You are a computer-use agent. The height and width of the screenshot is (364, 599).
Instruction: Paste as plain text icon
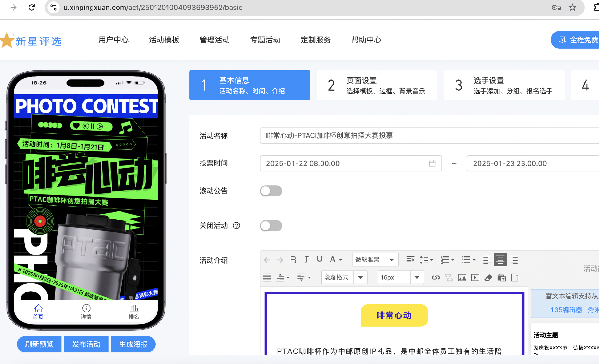point(501,277)
